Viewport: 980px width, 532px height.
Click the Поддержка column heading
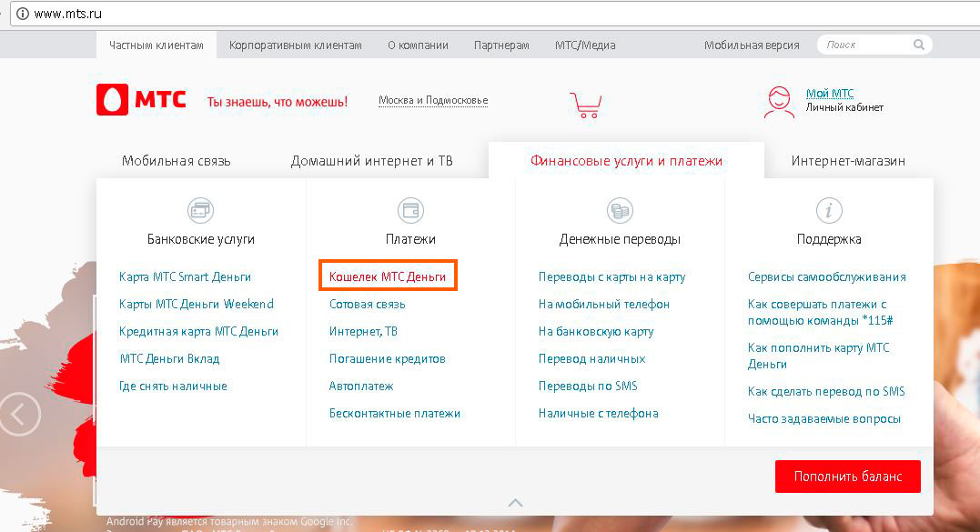tap(829, 239)
